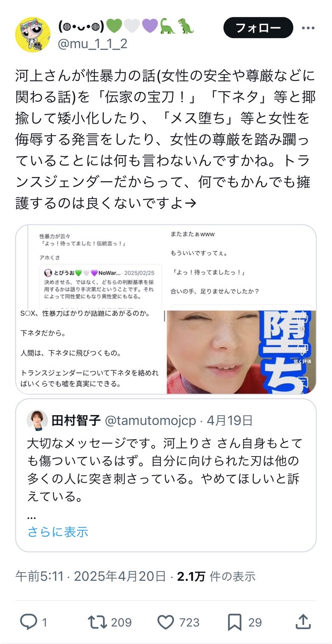The height and width of the screenshot is (644, 332).
Task: Open the bottom-right face video thumbnail
Action: (242, 352)
